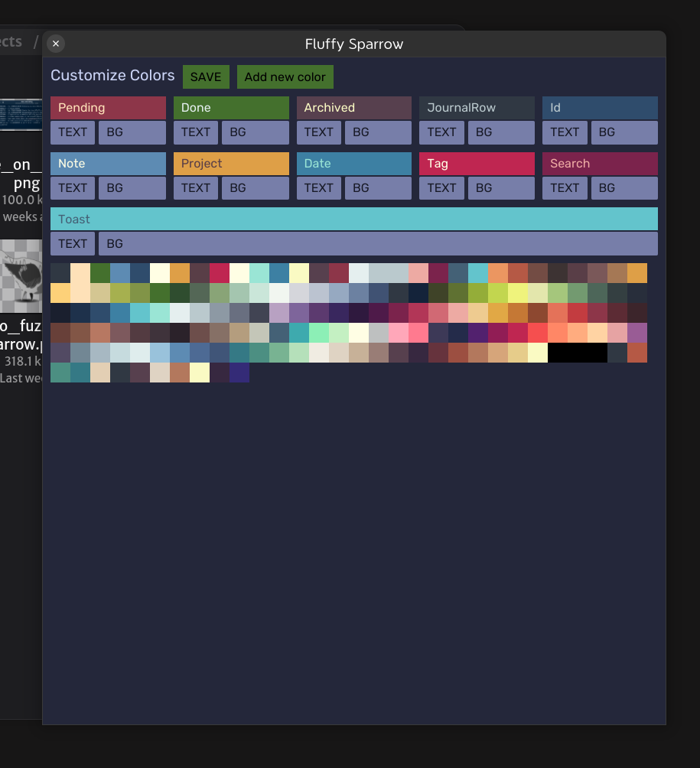The image size is (700, 768).
Task: Choose TEXT option under Pending
Action: point(73,132)
